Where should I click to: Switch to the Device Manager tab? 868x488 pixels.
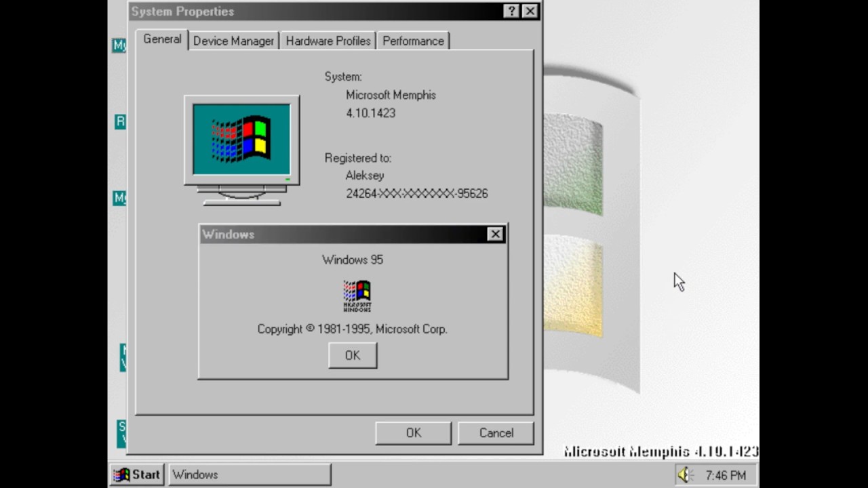tap(233, 41)
